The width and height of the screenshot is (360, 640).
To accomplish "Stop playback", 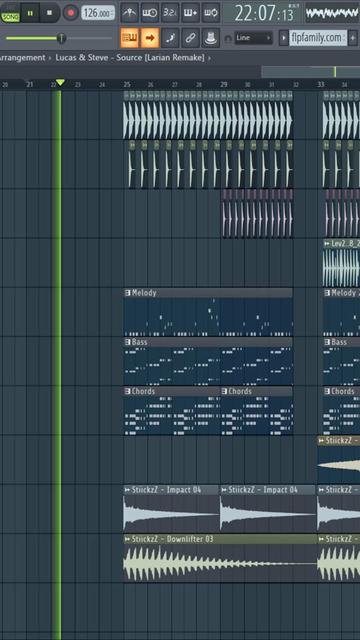I will click(50, 13).
